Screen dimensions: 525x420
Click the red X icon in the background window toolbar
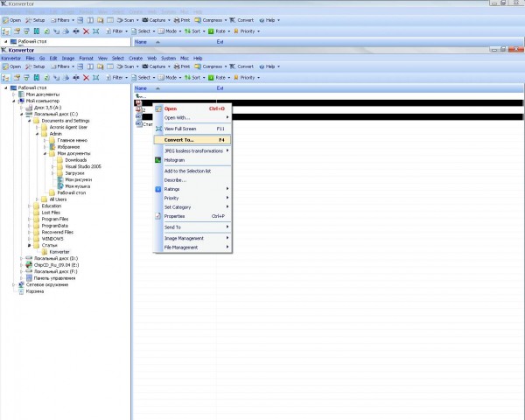(x=86, y=31)
